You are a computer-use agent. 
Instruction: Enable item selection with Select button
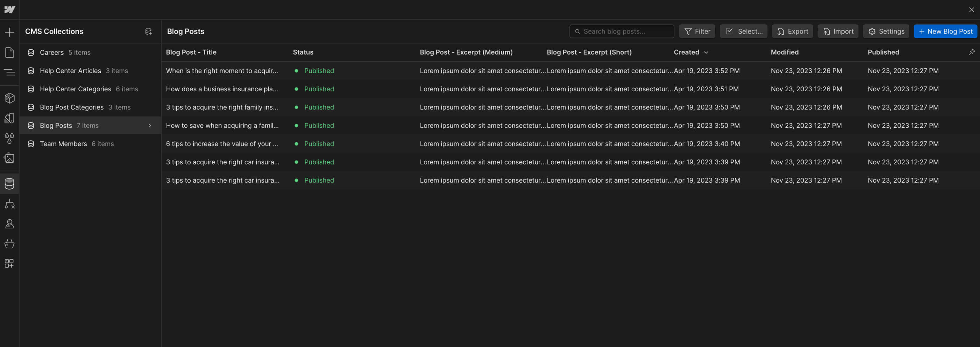pyautogui.click(x=743, y=31)
